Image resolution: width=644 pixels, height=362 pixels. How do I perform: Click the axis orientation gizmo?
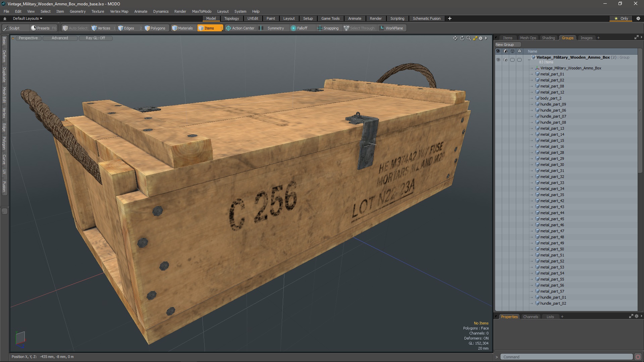20,339
